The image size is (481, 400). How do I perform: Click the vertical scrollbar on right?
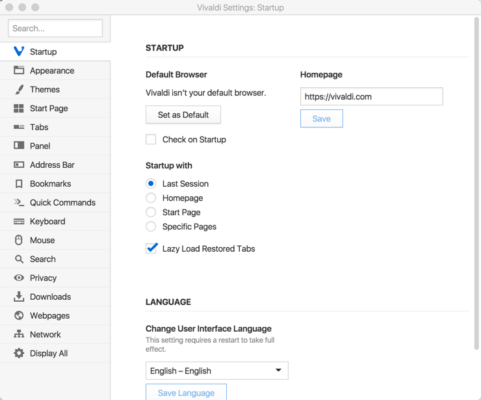pyautogui.click(x=477, y=183)
